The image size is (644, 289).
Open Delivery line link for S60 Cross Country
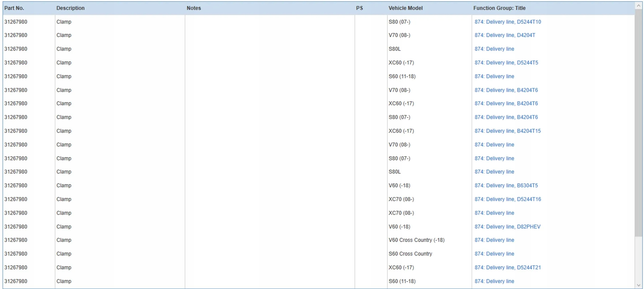[x=494, y=254]
